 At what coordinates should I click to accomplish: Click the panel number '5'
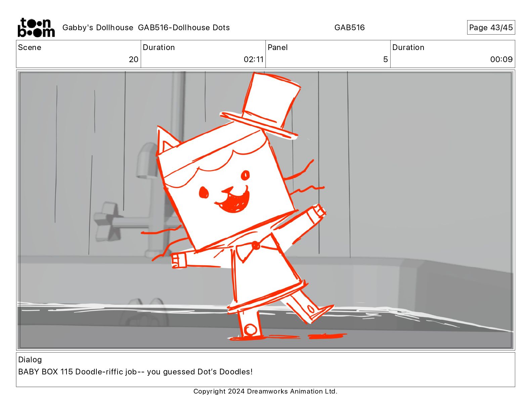(x=385, y=59)
